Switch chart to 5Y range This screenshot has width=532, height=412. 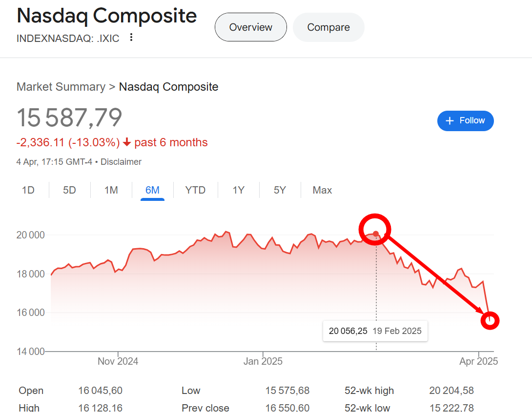click(280, 190)
